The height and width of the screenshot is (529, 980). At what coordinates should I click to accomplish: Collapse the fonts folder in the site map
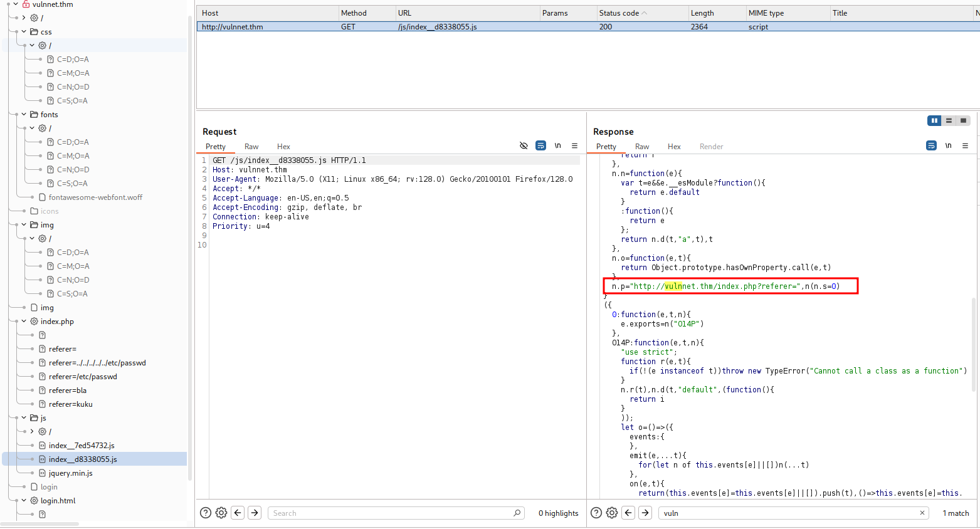(23, 114)
